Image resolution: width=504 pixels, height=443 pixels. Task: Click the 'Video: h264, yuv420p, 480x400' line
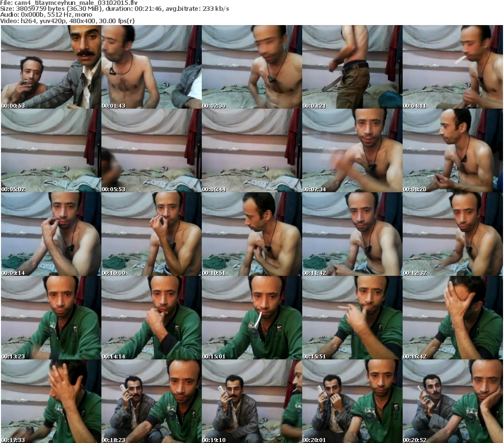pos(67,21)
